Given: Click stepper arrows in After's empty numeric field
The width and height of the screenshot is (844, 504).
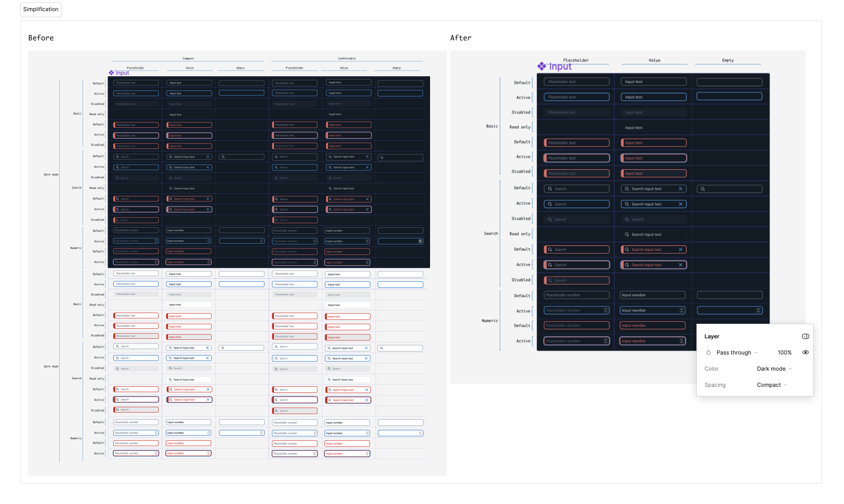Looking at the screenshot, I should pyautogui.click(x=758, y=310).
